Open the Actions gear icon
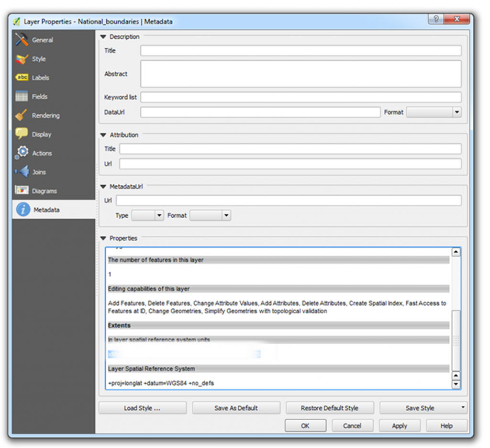The width and height of the screenshot is (490, 448). click(x=22, y=153)
